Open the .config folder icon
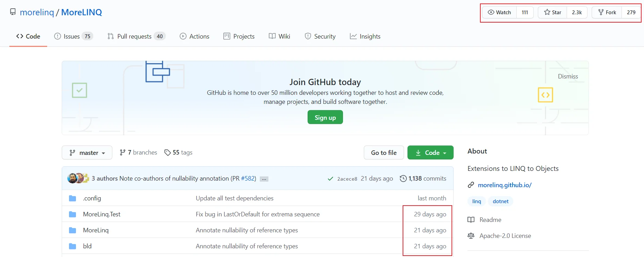This screenshot has height=257, width=644. point(72,198)
